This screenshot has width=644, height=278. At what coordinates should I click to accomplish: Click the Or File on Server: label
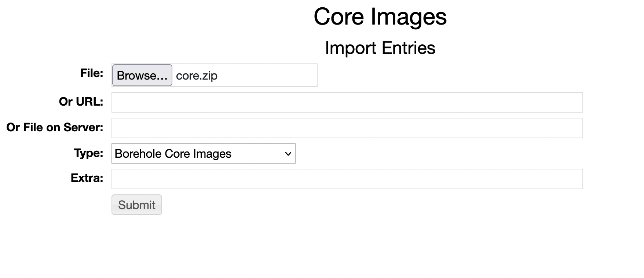pos(55,127)
